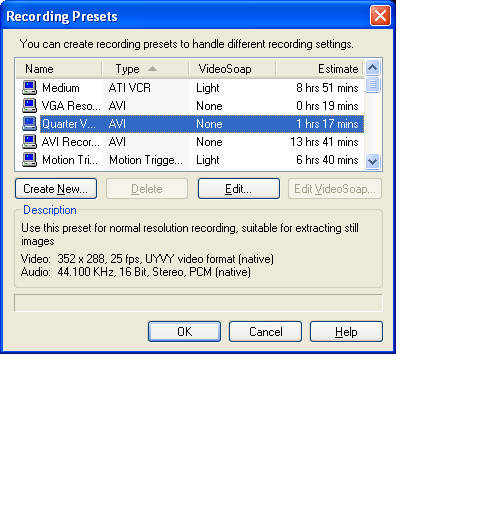Click the Video: 352 x 288 description line

tap(147, 259)
